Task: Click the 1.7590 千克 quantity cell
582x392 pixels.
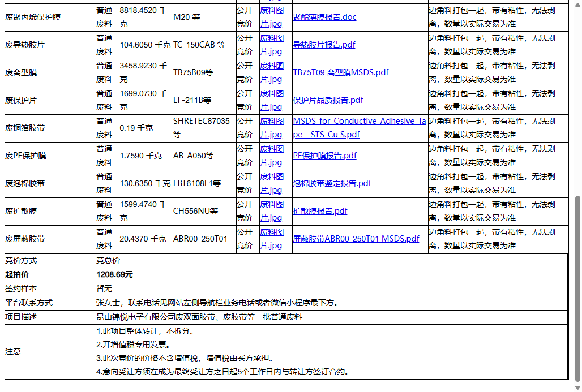Action: pyautogui.click(x=146, y=156)
